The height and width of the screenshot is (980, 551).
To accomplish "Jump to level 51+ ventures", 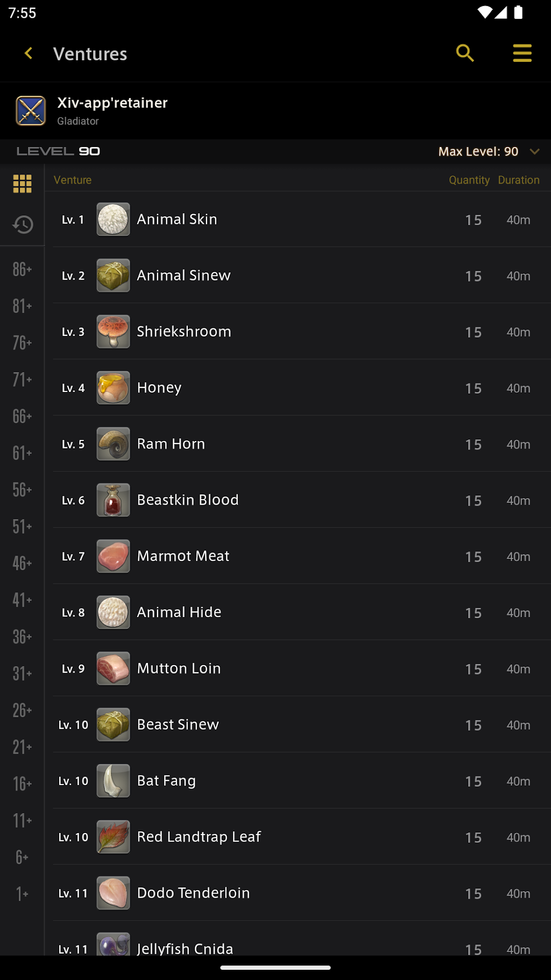I will pos(22,527).
